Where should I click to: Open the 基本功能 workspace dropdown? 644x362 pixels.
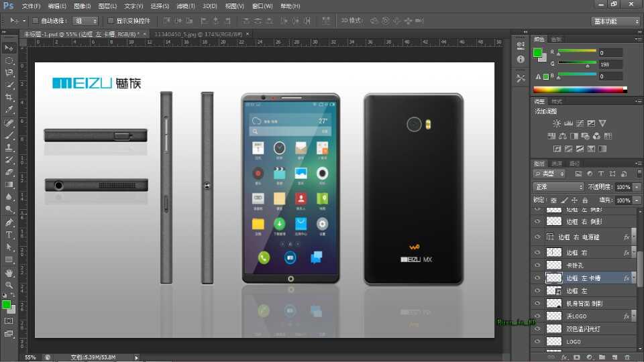pyautogui.click(x=616, y=21)
